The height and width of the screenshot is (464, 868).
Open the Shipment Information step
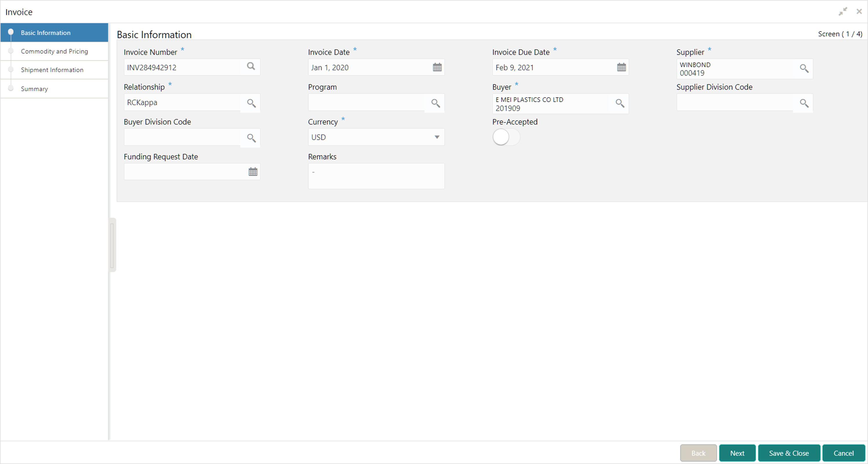pos(52,70)
